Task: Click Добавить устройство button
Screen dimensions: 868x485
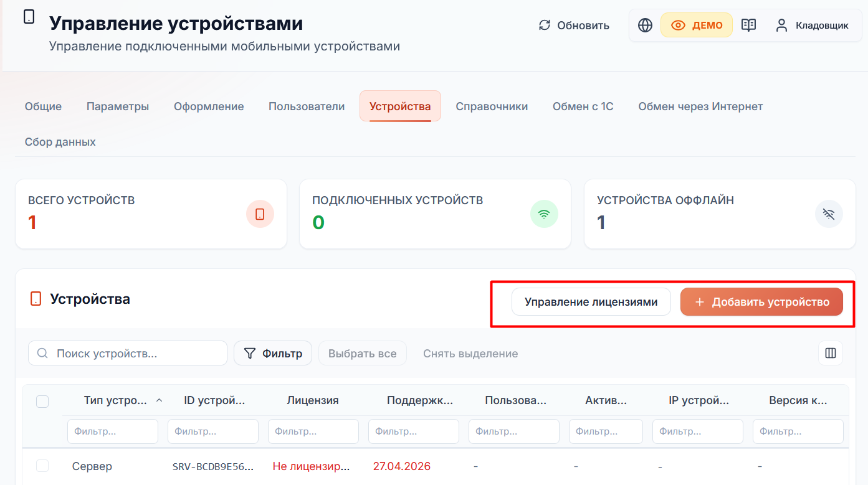Action: [x=761, y=302]
